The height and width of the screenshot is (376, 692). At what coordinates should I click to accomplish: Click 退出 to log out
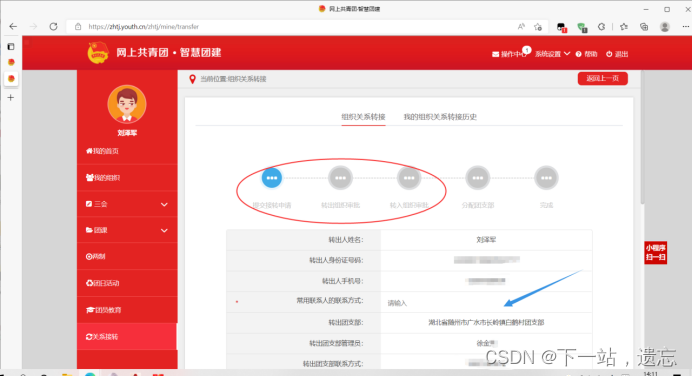(x=617, y=54)
